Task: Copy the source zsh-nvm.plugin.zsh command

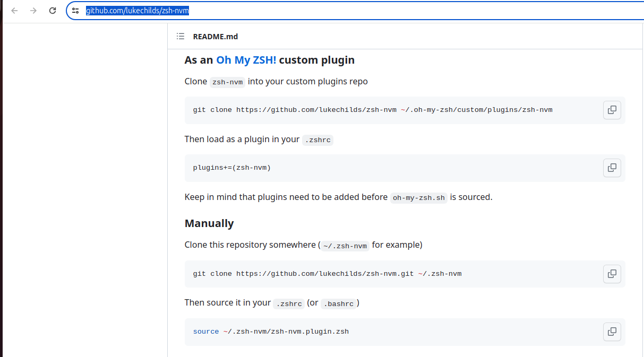Action: [612, 332]
